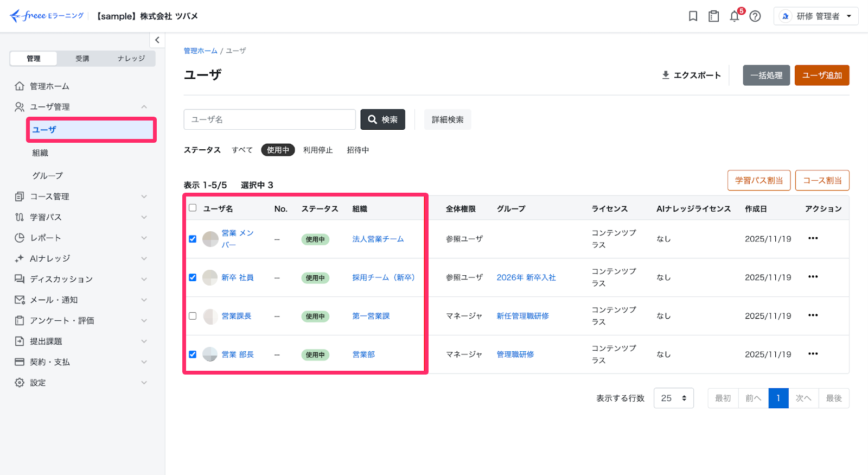Collapse the sidebar with the chevron button
The height and width of the screenshot is (475, 868).
[157, 40]
